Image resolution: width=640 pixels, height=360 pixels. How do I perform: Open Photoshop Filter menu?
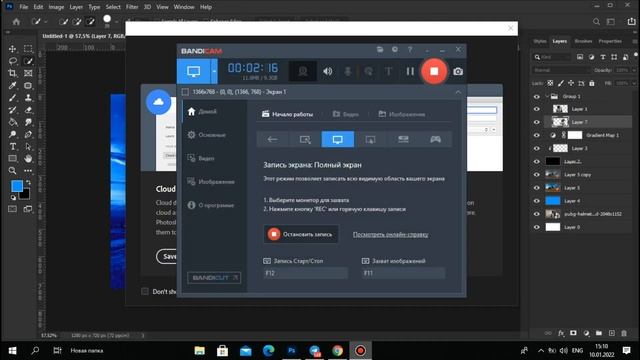click(x=132, y=7)
